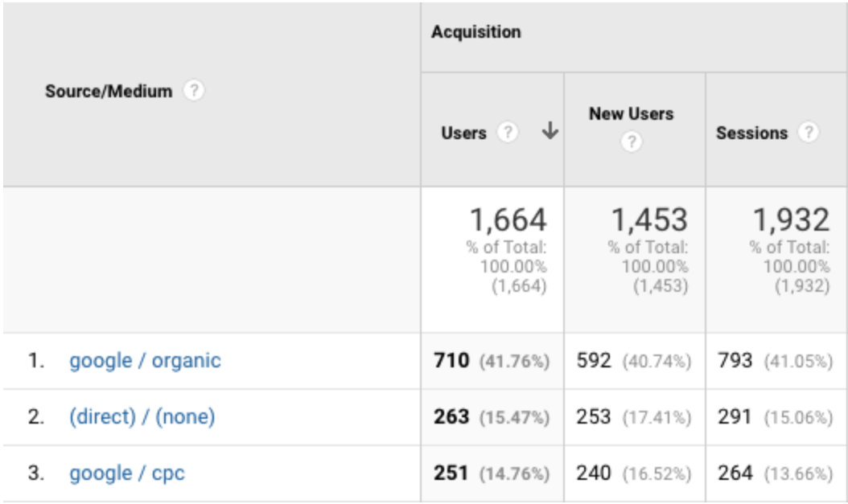Sort by New Users column header
Screen dimensions: 848x504
click(x=631, y=114)
